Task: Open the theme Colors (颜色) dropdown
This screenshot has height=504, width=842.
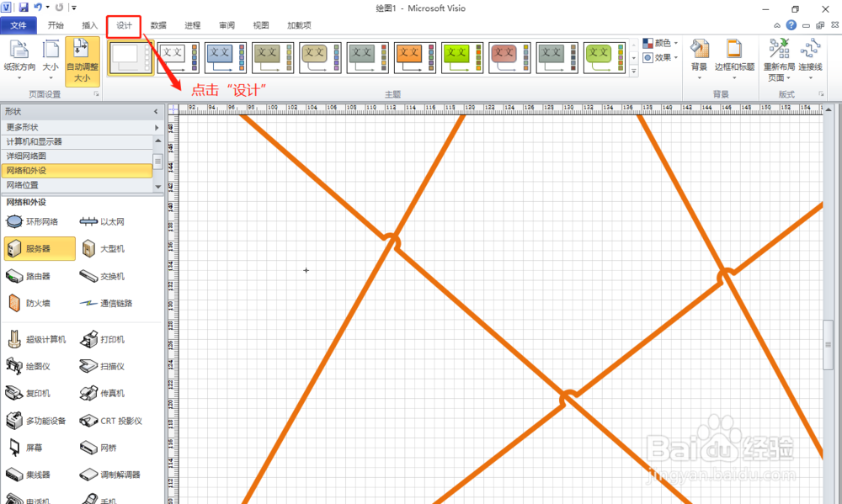Action: click(660, 43)
